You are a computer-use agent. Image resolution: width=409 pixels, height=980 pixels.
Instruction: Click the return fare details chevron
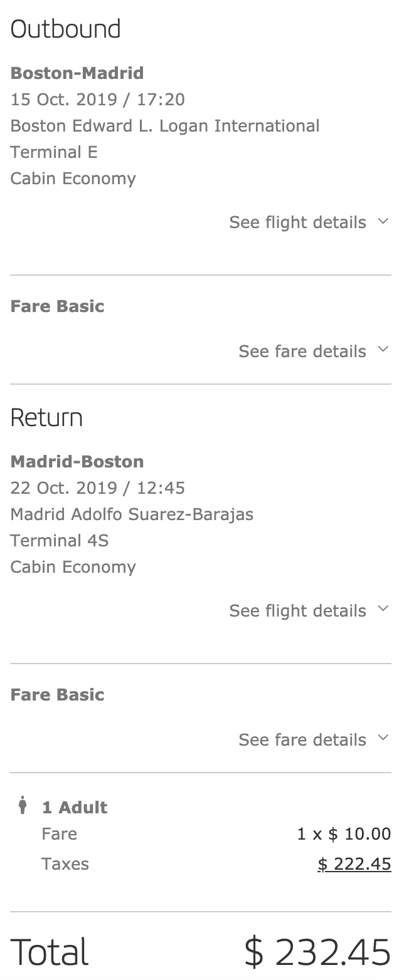click(x=383, y=738)
